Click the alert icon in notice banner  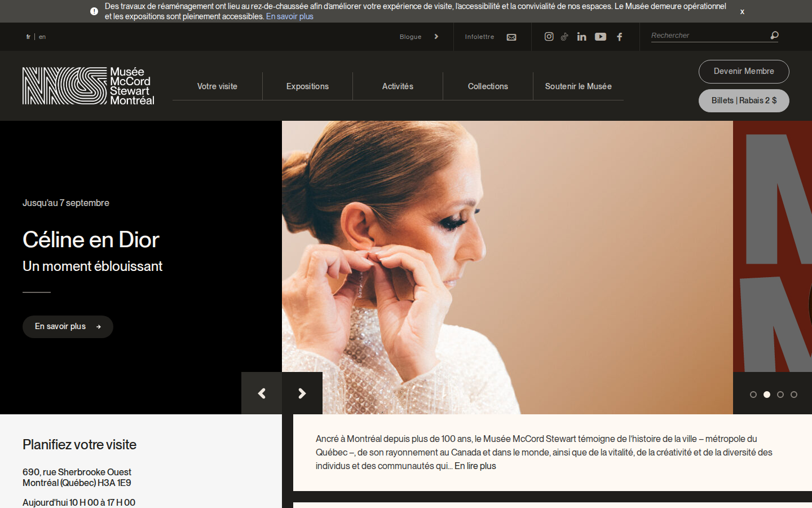94,11
